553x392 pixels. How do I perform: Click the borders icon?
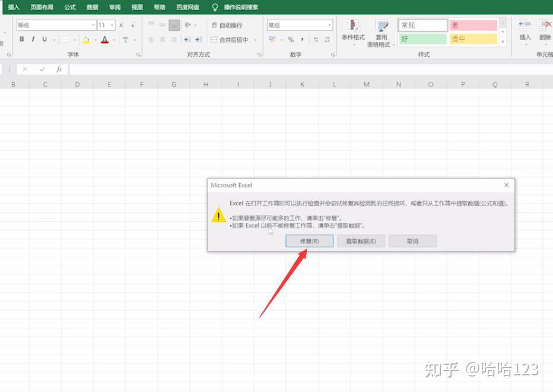click(65, 40)
